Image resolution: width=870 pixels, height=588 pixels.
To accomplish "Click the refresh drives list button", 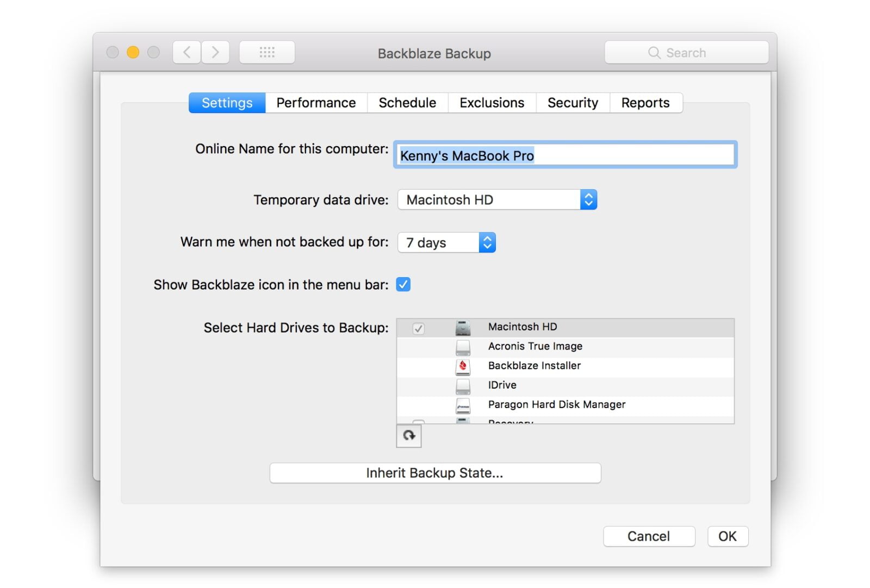I will tap(409, 436).
